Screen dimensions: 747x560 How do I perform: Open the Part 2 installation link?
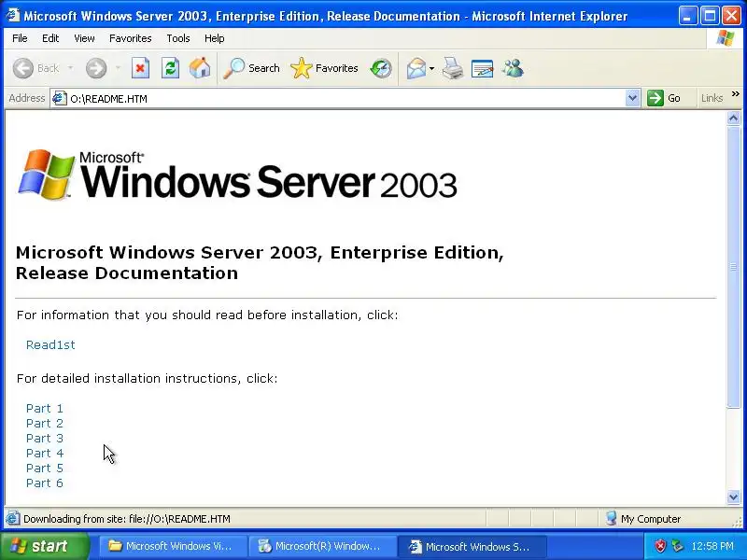click(x=44, y=424)
